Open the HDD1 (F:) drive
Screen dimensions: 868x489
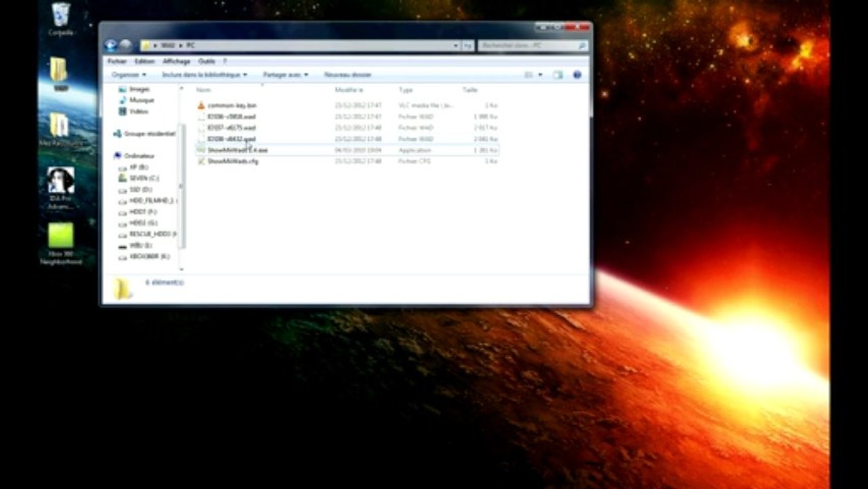[143, 212]
